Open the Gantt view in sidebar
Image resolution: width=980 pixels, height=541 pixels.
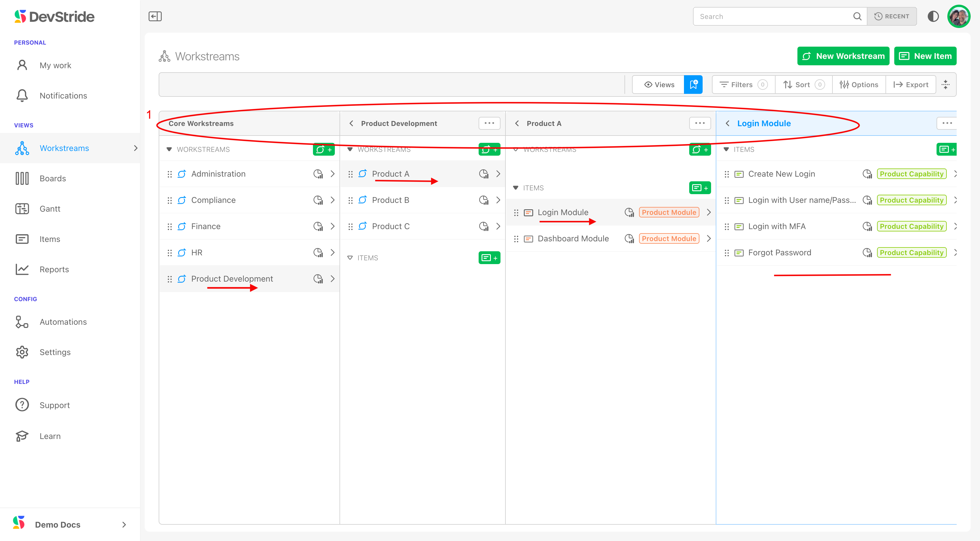[50, 209]
